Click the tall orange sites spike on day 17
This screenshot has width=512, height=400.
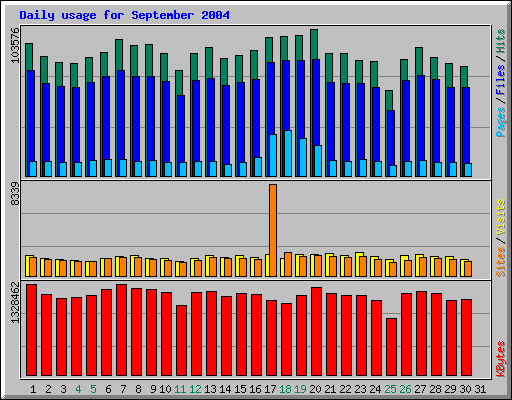[273, 230]
